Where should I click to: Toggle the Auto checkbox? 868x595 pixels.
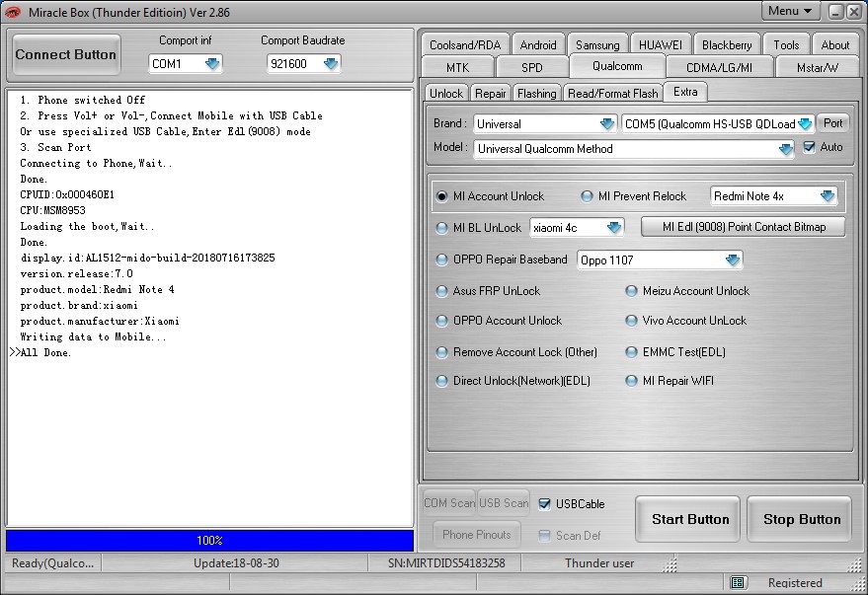809,147
